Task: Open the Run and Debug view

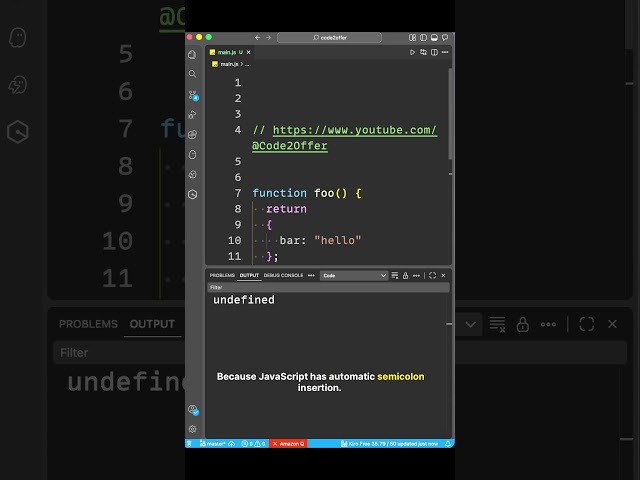Action: click(x=192, y=115)
